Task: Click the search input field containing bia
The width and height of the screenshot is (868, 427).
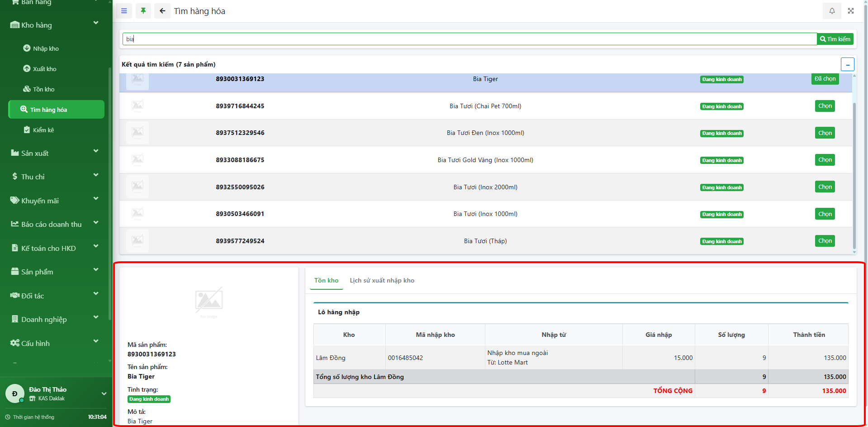Action: pos(469,39)
